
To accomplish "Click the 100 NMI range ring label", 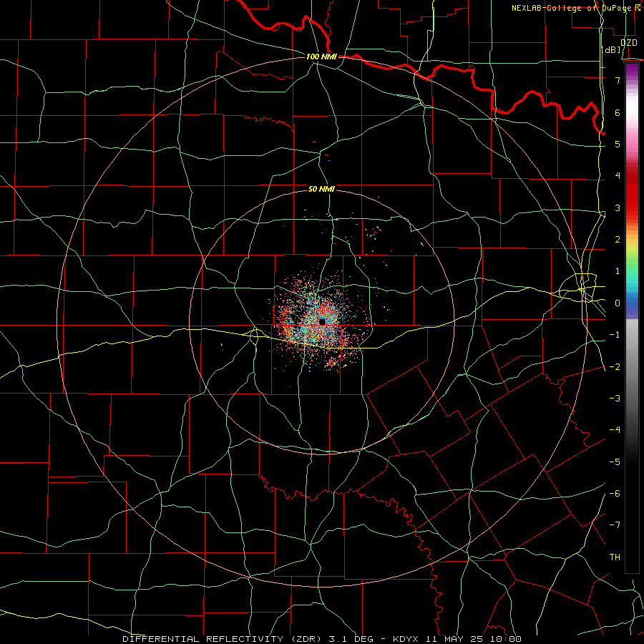I will (321, 57).
